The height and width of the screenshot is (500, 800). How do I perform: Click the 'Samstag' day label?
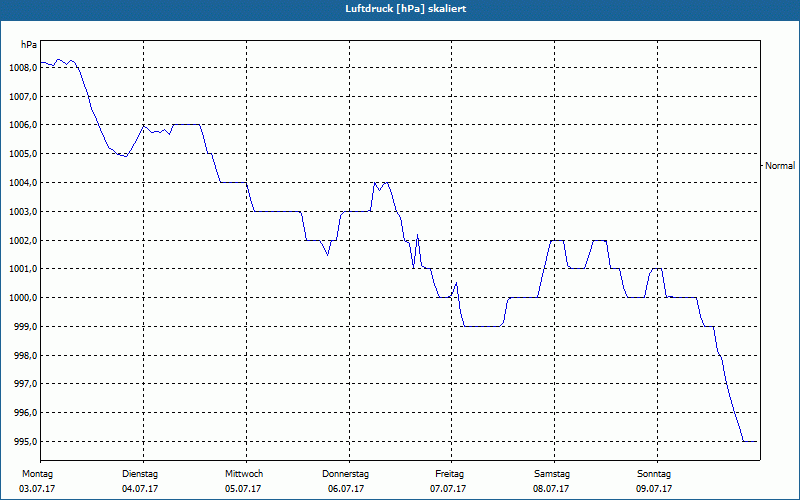(x=552, y=474)
